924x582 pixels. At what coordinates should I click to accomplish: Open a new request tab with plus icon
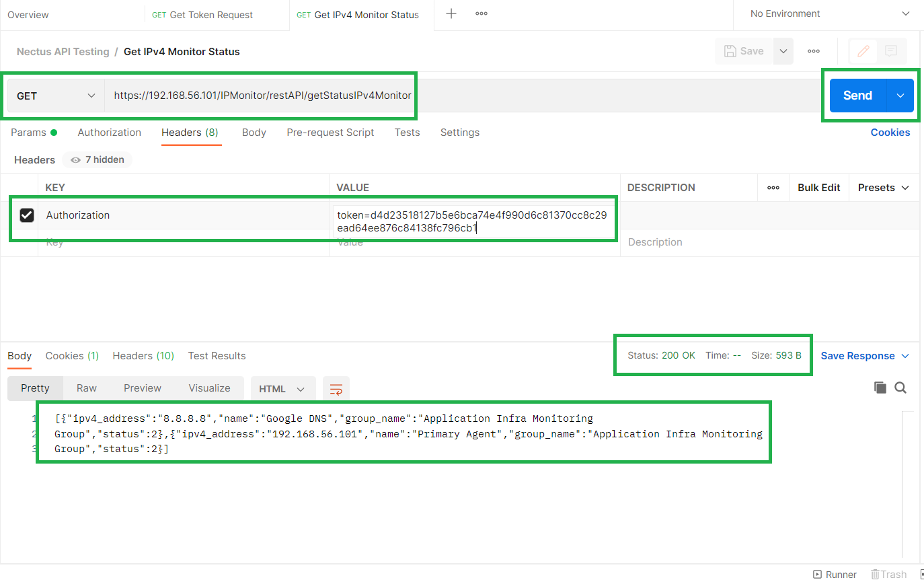[x=451, y=13]
